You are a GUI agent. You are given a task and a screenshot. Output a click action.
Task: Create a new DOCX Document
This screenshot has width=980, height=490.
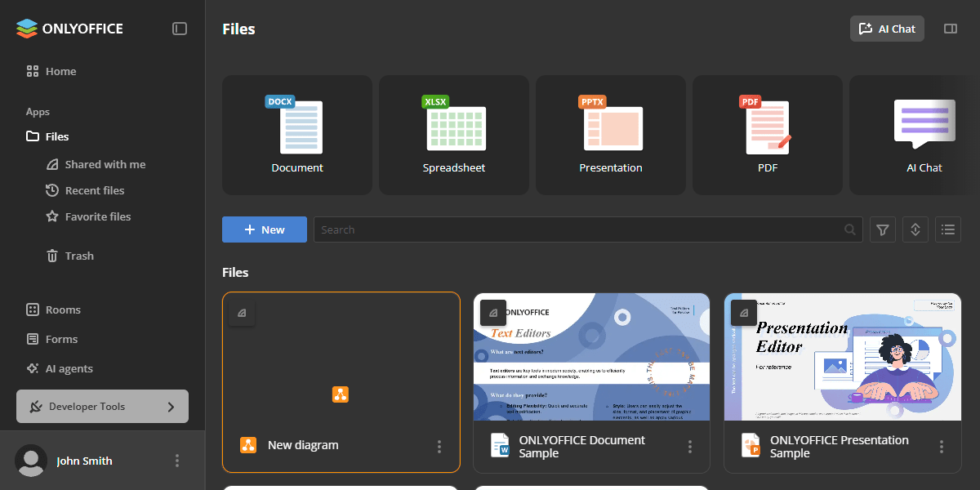pos(297,136)
